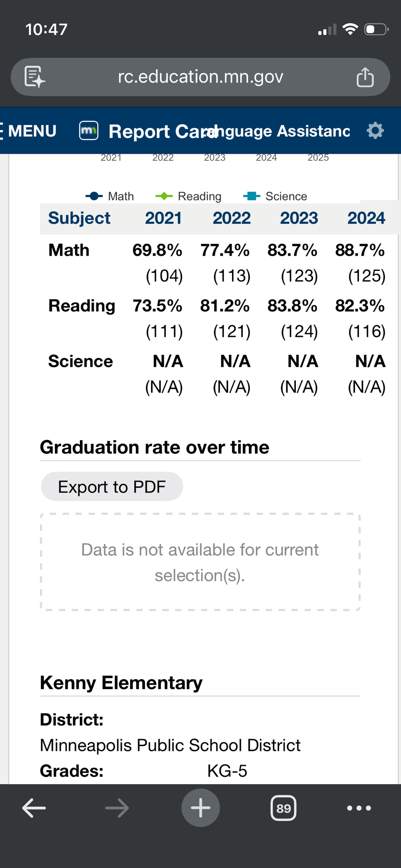Export graduation rate to PDF
Screen dimensions: 401x868
click(x=112, y=487)
